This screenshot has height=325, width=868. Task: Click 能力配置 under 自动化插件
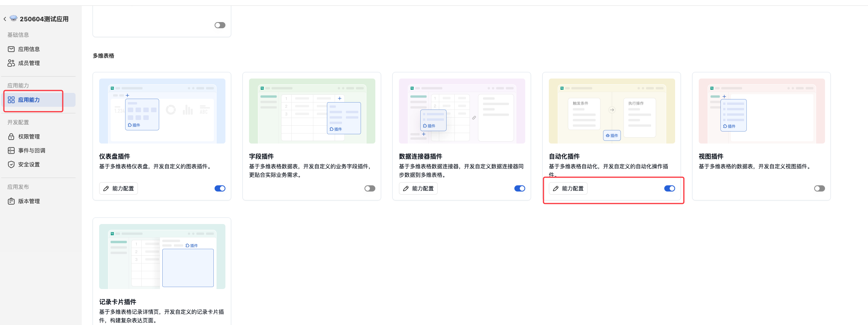tap(568, 188)
